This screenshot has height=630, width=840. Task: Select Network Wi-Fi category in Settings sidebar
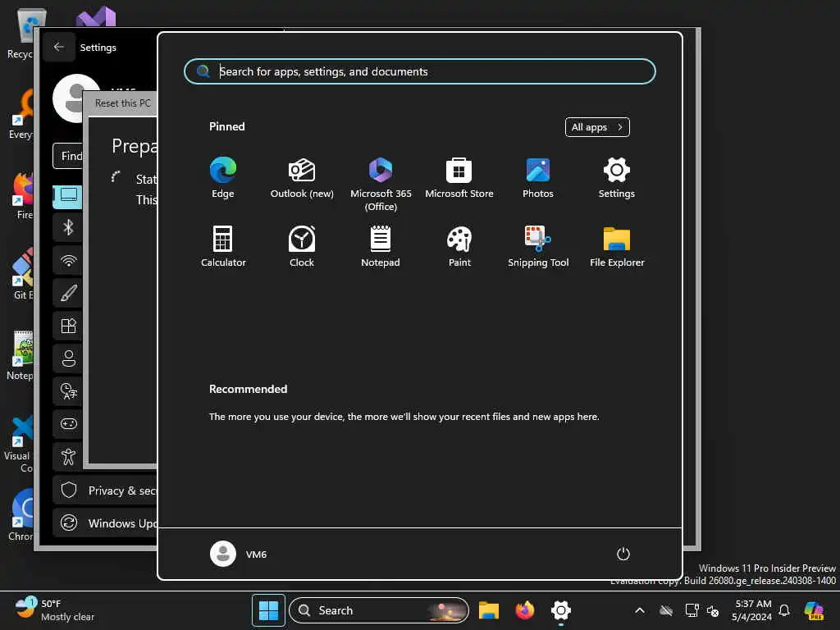(68, 260)
